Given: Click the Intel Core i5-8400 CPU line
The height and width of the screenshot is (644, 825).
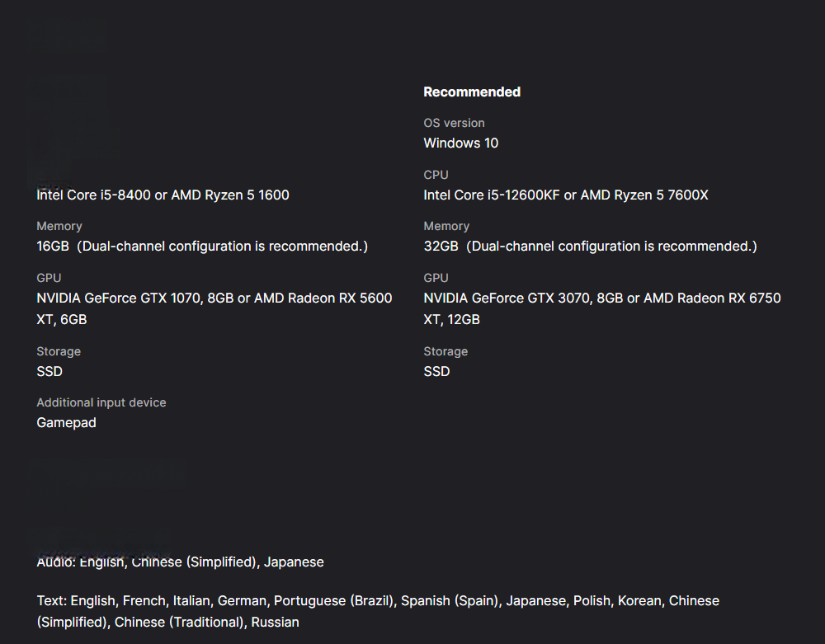Looking at the screenshot, I should [x=163, y=195].
